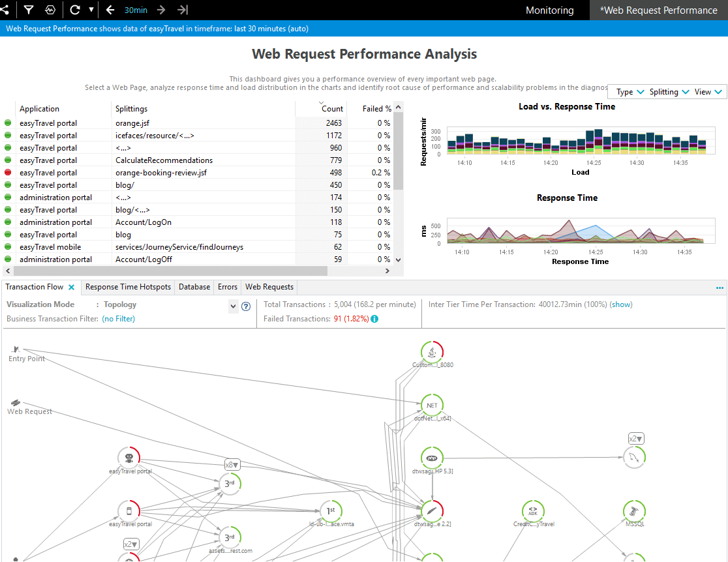Open the help question mark icon
This screenshot has width=728, height=562.
[x=246, y=306]
